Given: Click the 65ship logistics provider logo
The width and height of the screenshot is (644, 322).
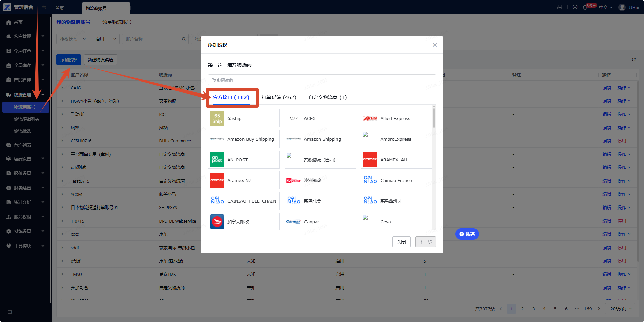Looking at the screenshot, I should [x=217, y=119].
